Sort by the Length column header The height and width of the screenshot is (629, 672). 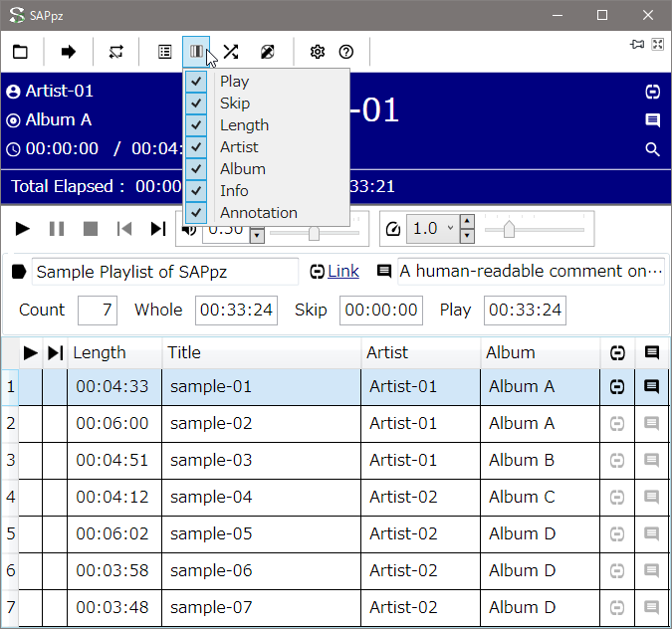pyautogui.click(x=114, y=353)
